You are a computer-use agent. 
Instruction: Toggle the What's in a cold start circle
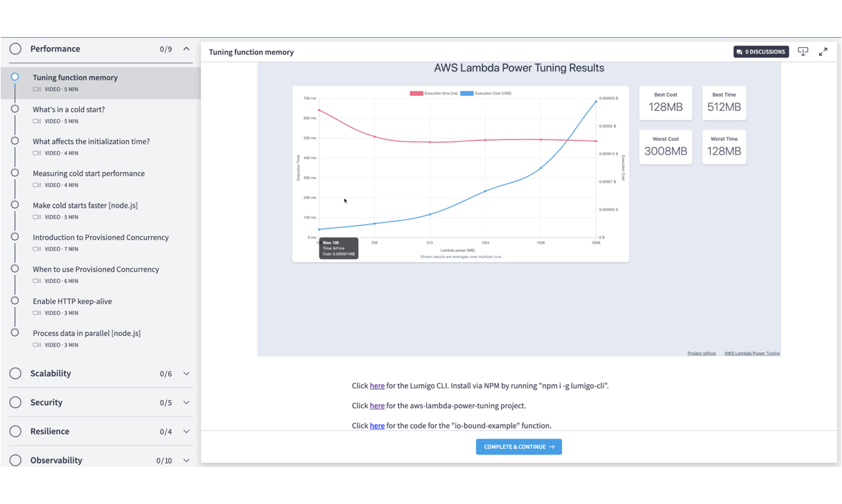15,109
